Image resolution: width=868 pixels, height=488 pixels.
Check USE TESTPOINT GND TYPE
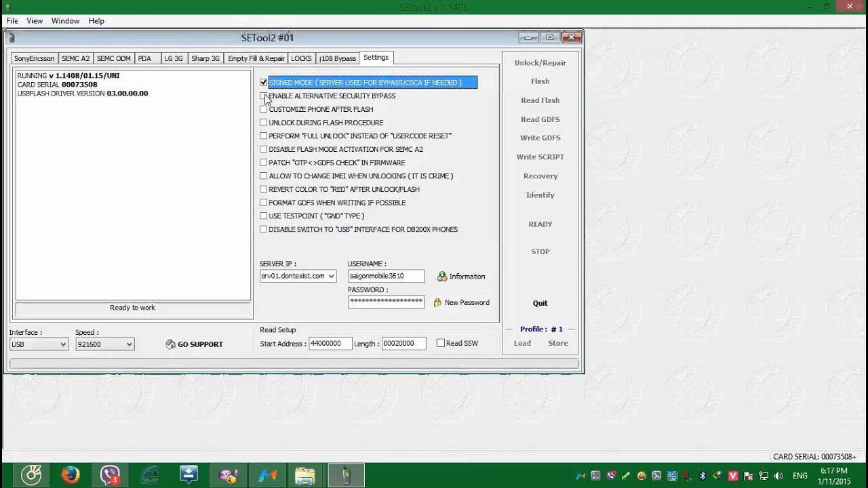tap(264, 216)
